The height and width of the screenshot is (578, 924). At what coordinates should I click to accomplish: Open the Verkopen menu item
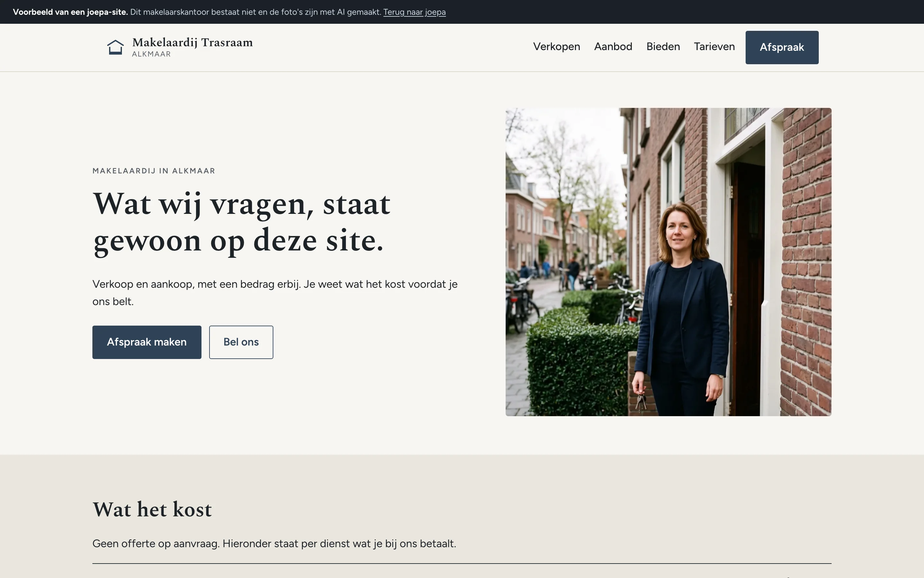point(556,47)
